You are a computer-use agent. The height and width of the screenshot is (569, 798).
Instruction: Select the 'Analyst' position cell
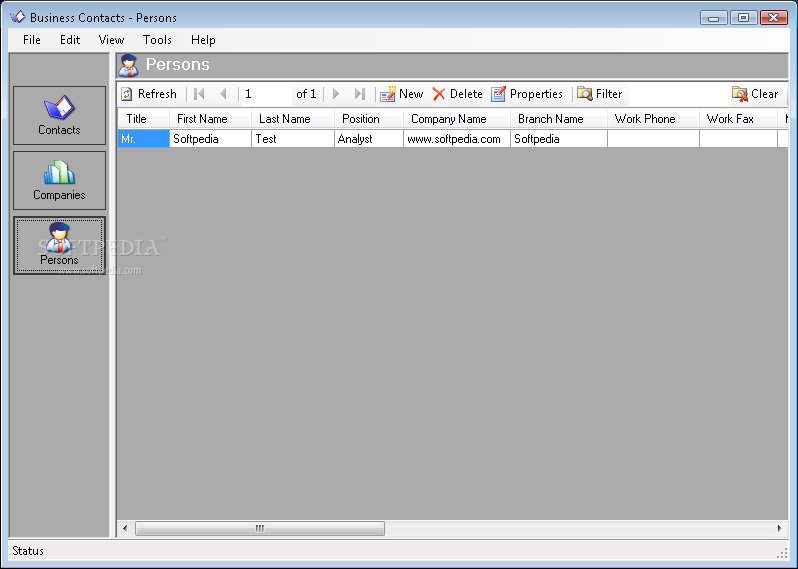(x=369, y=139)
